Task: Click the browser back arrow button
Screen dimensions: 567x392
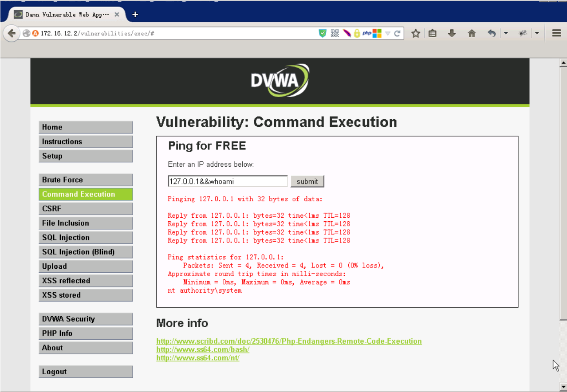Action: pyautogui.click(x=12, y=33)
